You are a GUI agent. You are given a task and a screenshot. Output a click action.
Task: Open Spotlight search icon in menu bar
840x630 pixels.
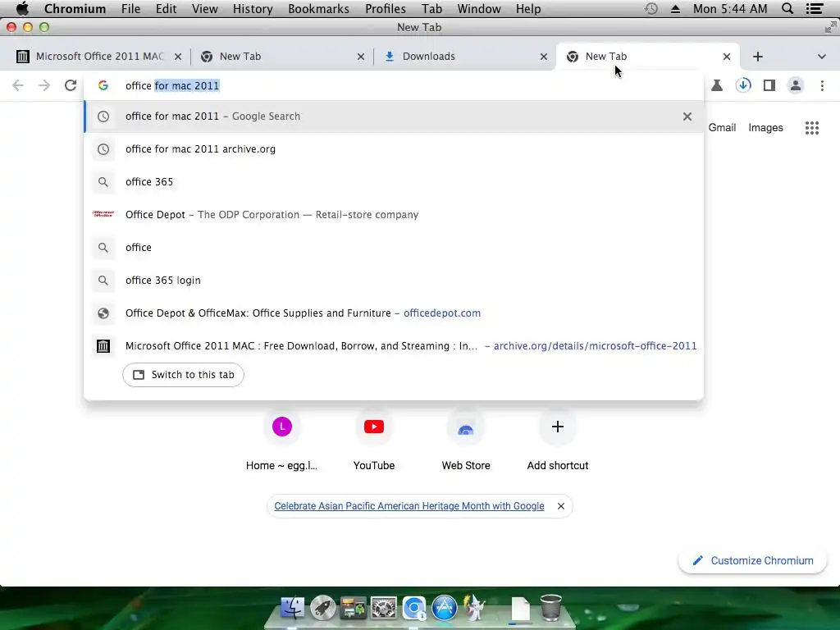click(787, 8)
